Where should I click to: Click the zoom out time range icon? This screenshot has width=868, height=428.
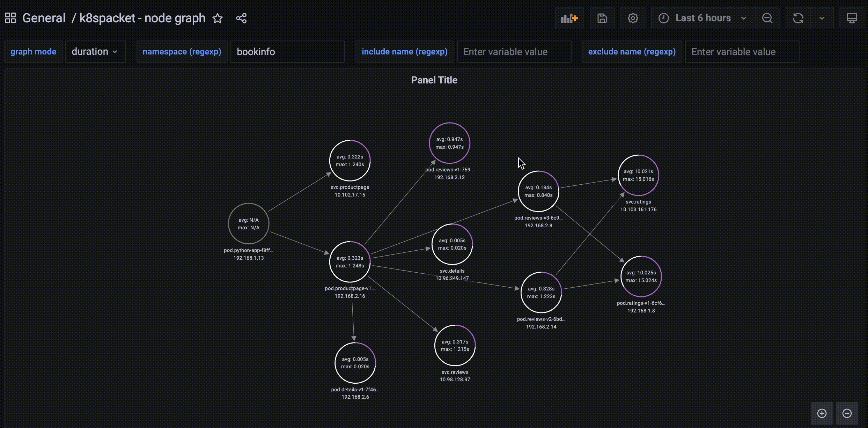coord(767,18)
